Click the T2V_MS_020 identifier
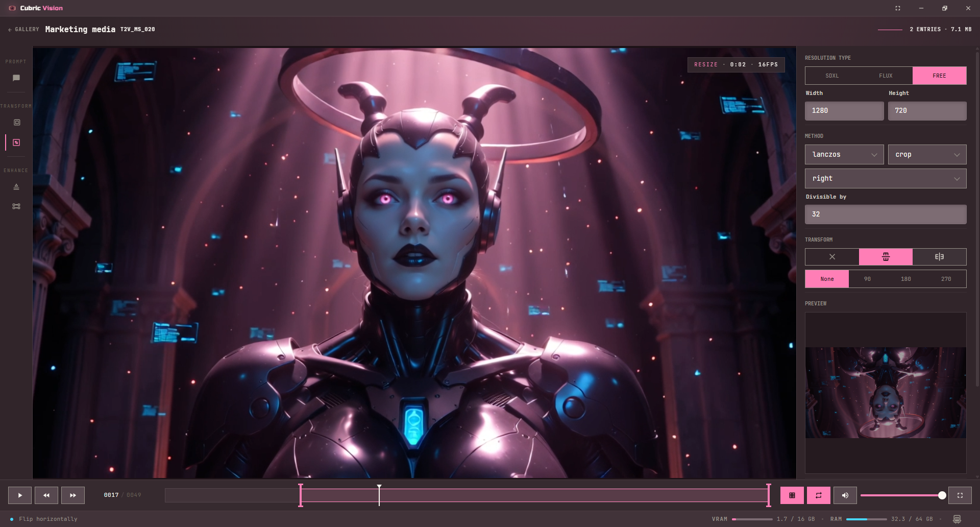 (138, 30)
